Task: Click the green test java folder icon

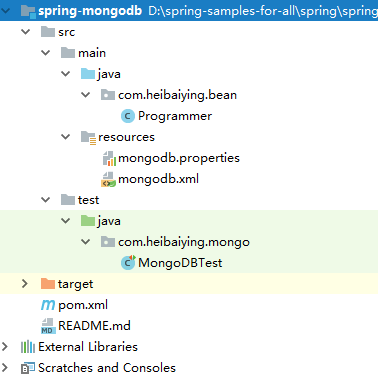Action: [88, 221]
